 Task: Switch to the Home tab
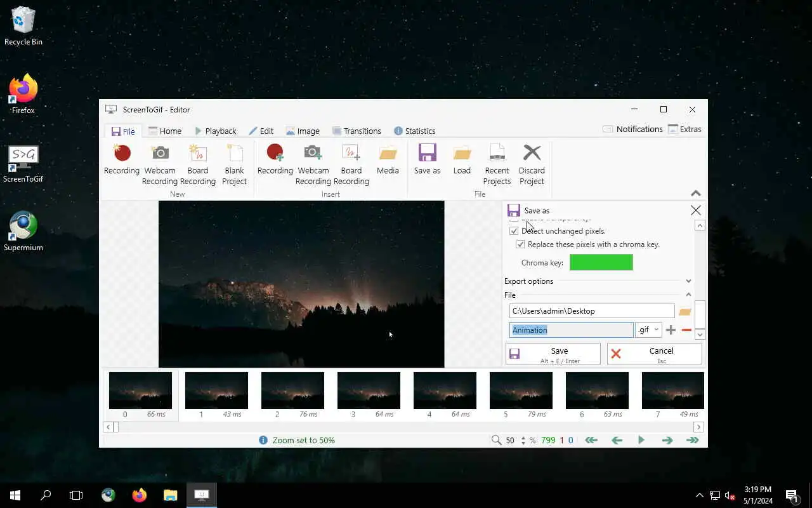(164, 131)
